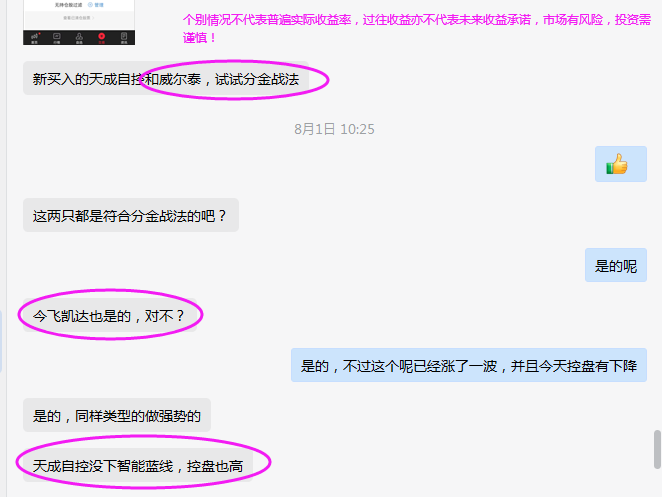Select the message 新买入的天成自控和威尔泰
662x497 pixels.
[x=166, y=79]
